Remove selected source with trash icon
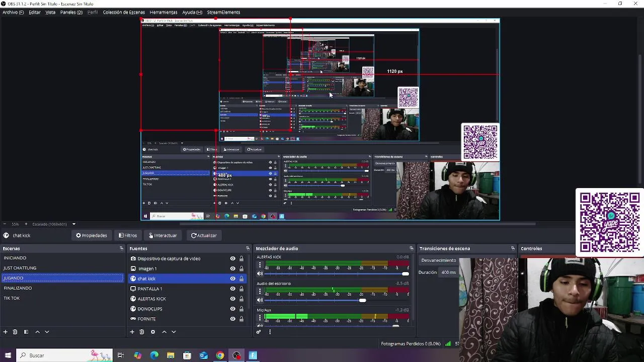Viewport: 644px width, 362px height. pyautogui.click(x=142, y=332)
